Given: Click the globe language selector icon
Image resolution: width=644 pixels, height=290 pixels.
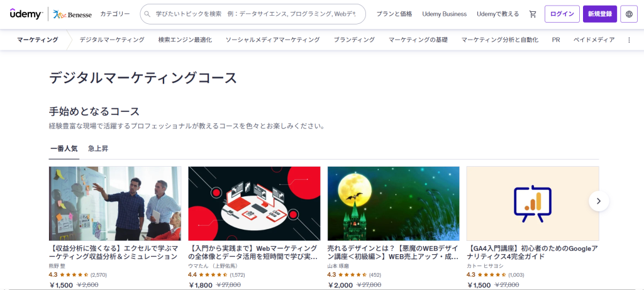Looking at the screenshot, I should click(629, 14).
